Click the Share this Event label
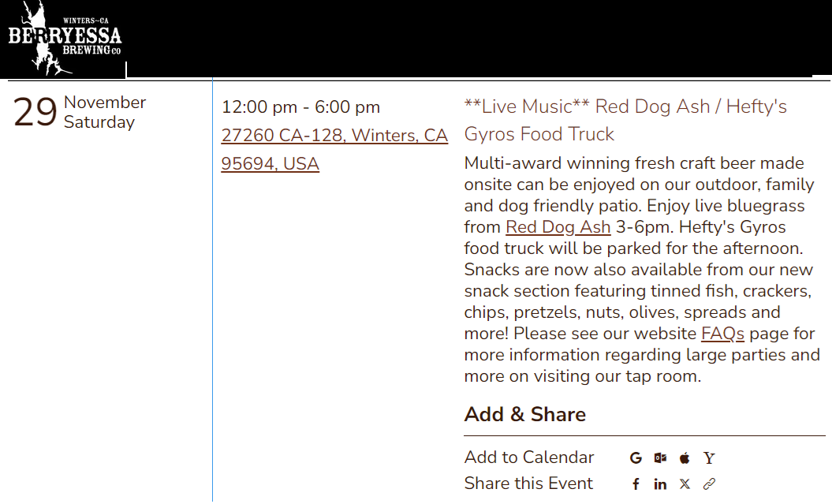The width and height of the screenshot is (832, 504). (x=528, y=483)
